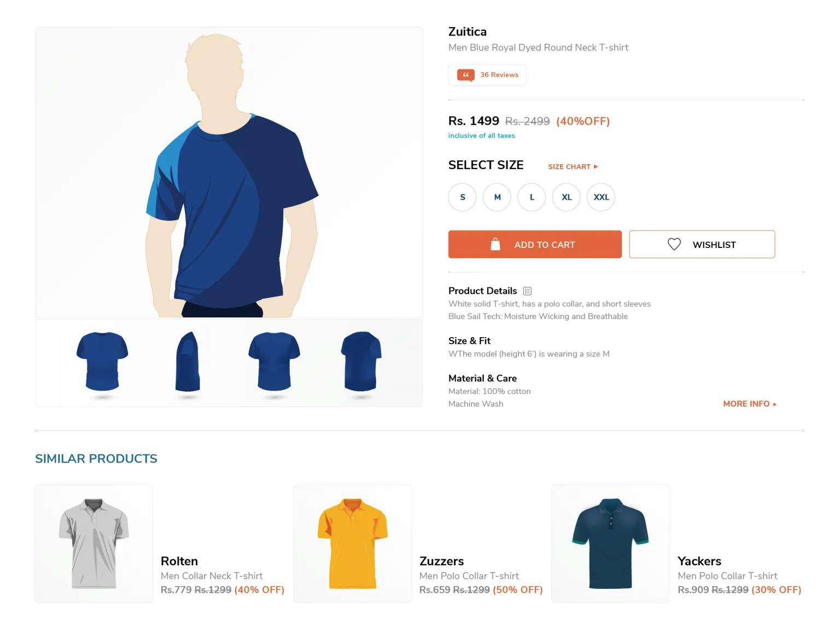Click the heart icon in Wishlist button

(x=674, y=244)
